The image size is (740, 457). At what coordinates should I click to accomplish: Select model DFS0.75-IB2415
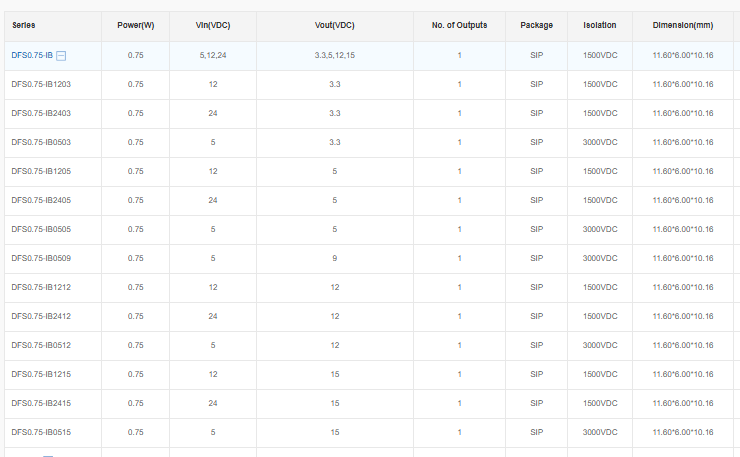click(41, 403)
